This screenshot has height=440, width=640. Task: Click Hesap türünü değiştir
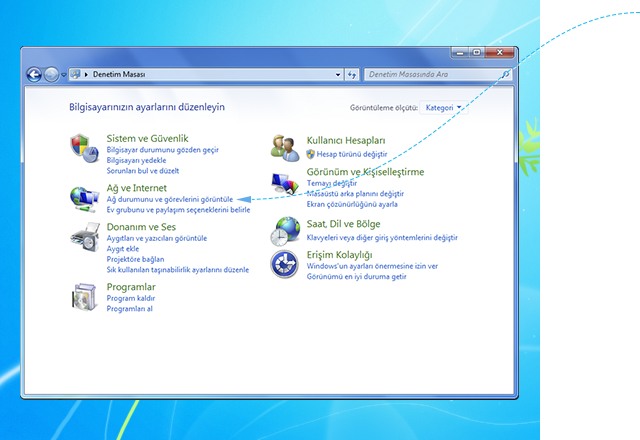click(x=352, y=154)
